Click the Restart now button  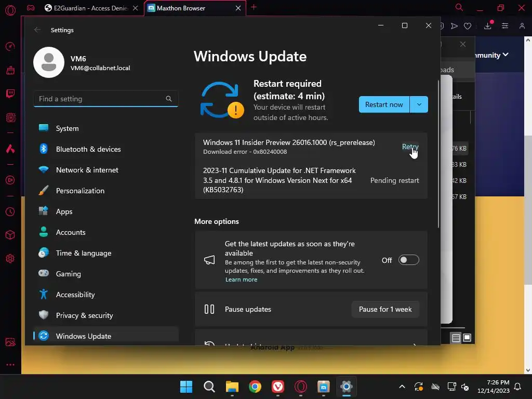(x=384, y=104)
